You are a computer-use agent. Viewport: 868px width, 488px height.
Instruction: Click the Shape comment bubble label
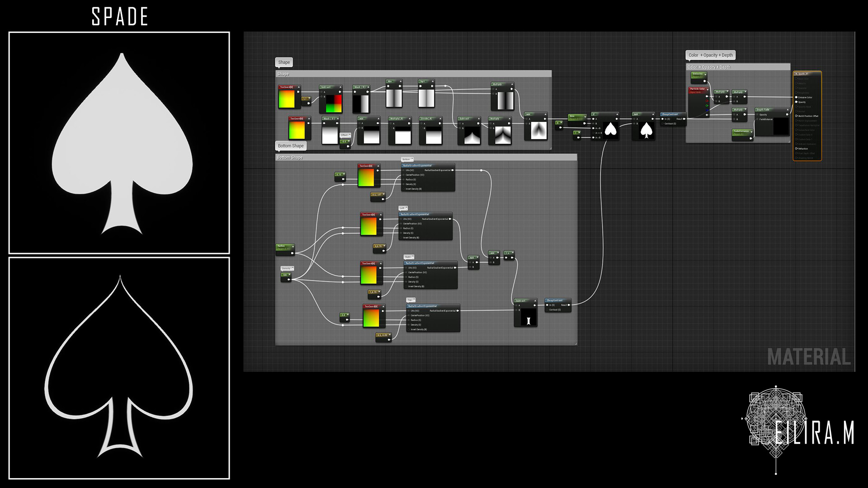click(284, 62)
